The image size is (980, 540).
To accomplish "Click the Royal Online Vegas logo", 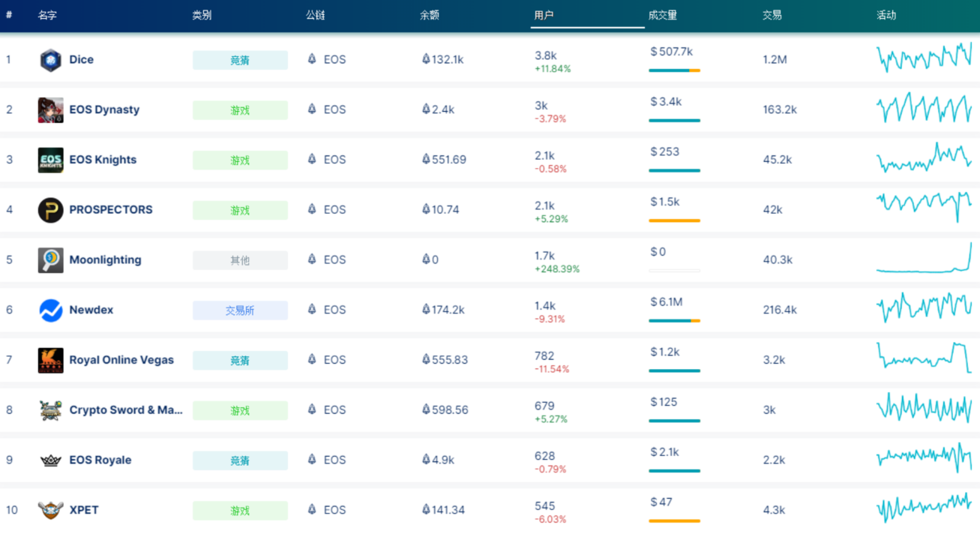I will [x=50, y=360].
